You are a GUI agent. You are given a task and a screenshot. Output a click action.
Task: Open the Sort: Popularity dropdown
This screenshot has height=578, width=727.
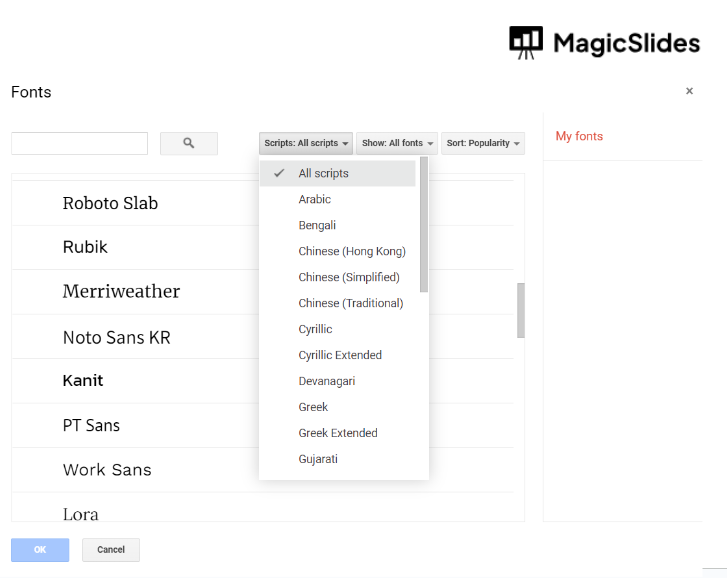(x=483, y=144)
